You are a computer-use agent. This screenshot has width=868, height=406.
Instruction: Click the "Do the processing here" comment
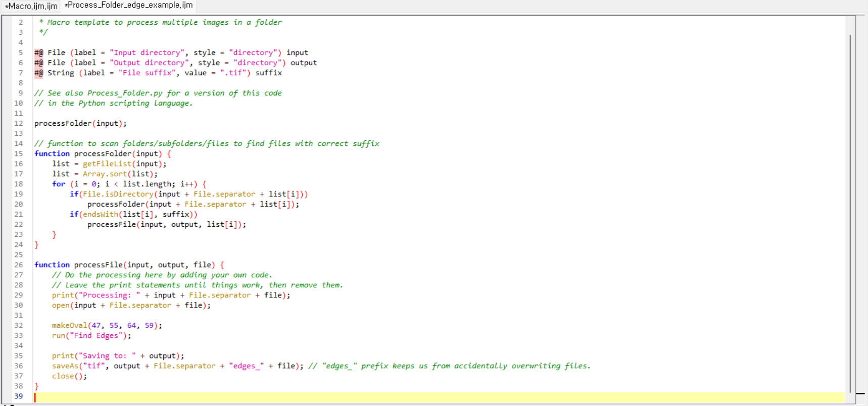coord(162,275)
